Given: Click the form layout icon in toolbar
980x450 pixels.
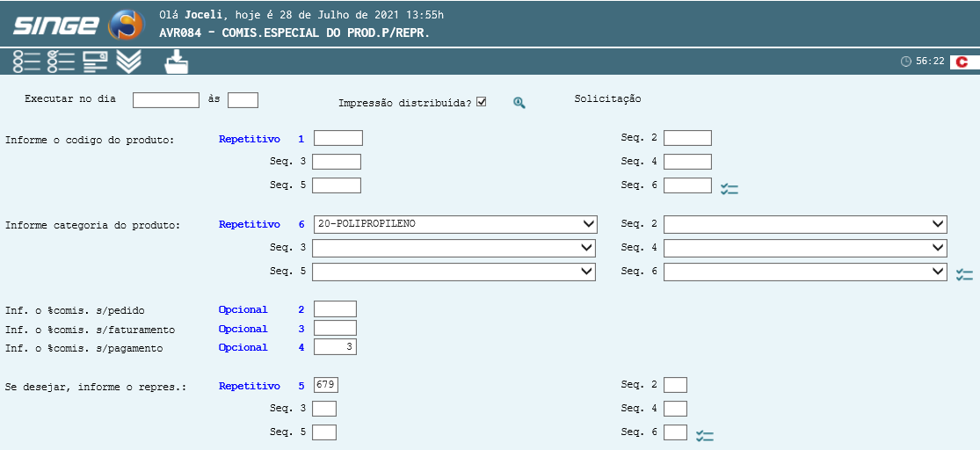Looking at the screenshot, I should 95,62.
